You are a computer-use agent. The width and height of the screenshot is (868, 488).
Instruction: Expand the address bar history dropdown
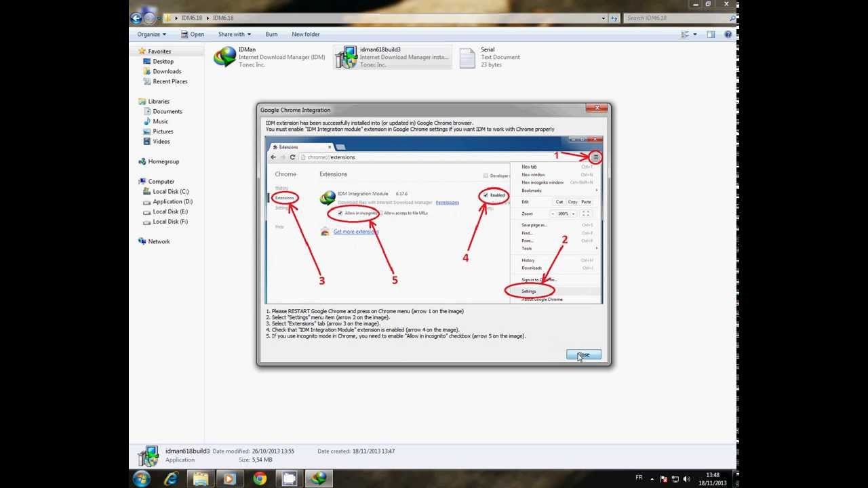(604, 18)
